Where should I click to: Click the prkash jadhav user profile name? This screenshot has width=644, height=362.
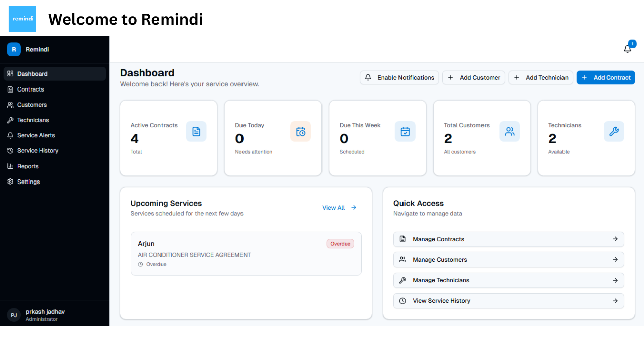[x=45, y=312]
